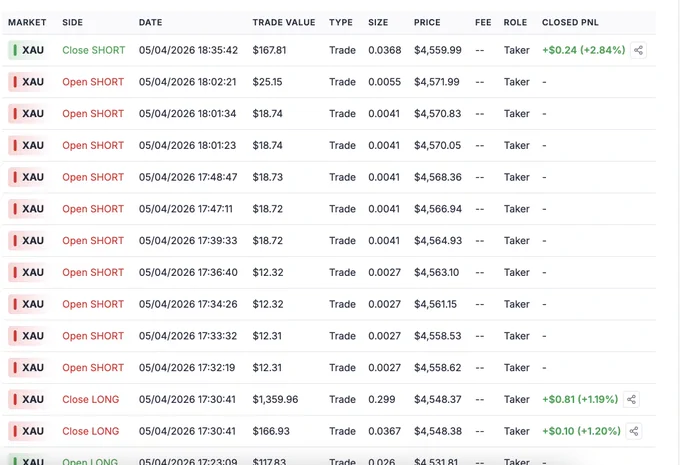The height and width of the screenshot is (465, 680).
Task: Select trade value $166.93
Action: click(271, 431)
